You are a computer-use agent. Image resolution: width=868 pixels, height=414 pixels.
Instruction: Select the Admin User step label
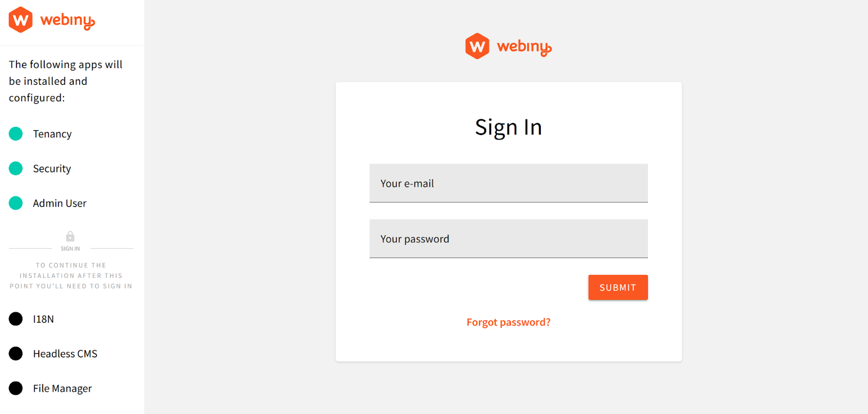pos(60,203)
